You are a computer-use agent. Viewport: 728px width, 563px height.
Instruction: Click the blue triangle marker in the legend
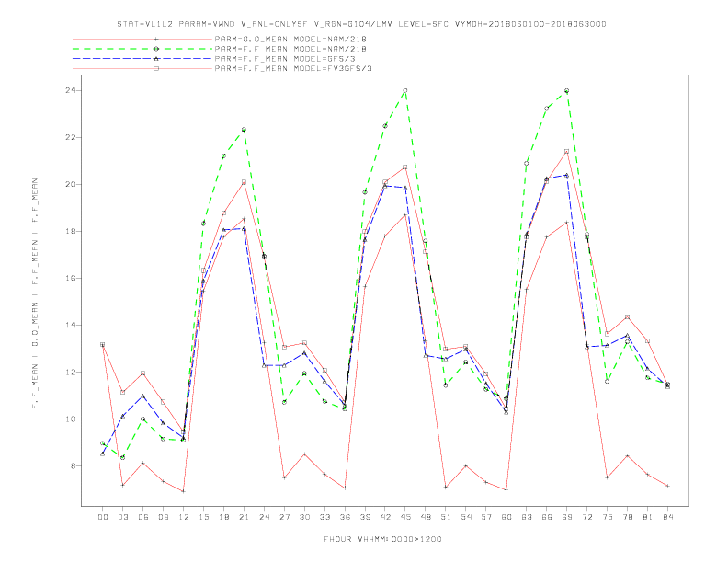(156, 59)
